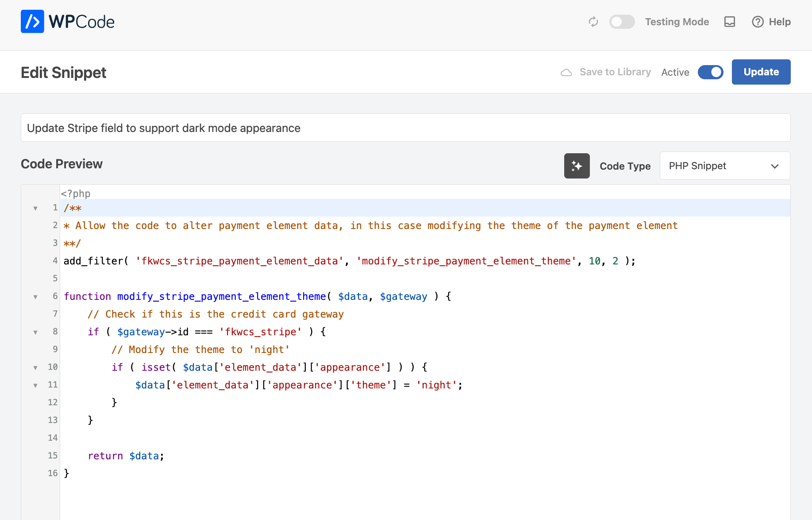Click the Save to Library link
The height and width of the screenshot is (520, 812).
pyautogui.click(x=615, y=72)
